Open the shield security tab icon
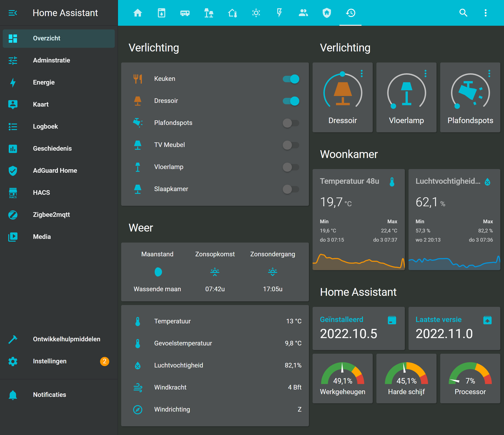The height and width of the screenshot is (435, 504). pos(327,13)
